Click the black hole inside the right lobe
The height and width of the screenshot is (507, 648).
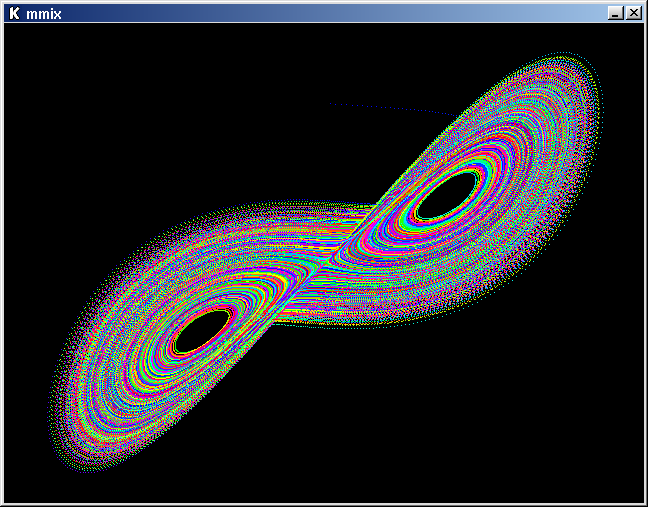pos(449,195)
